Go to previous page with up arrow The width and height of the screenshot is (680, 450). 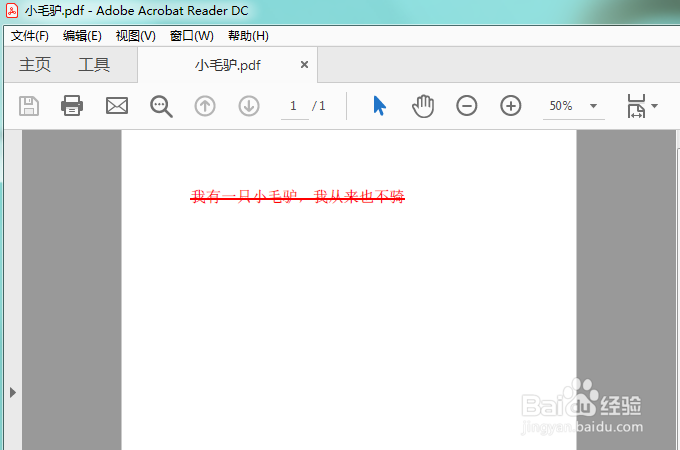point(205,106)
